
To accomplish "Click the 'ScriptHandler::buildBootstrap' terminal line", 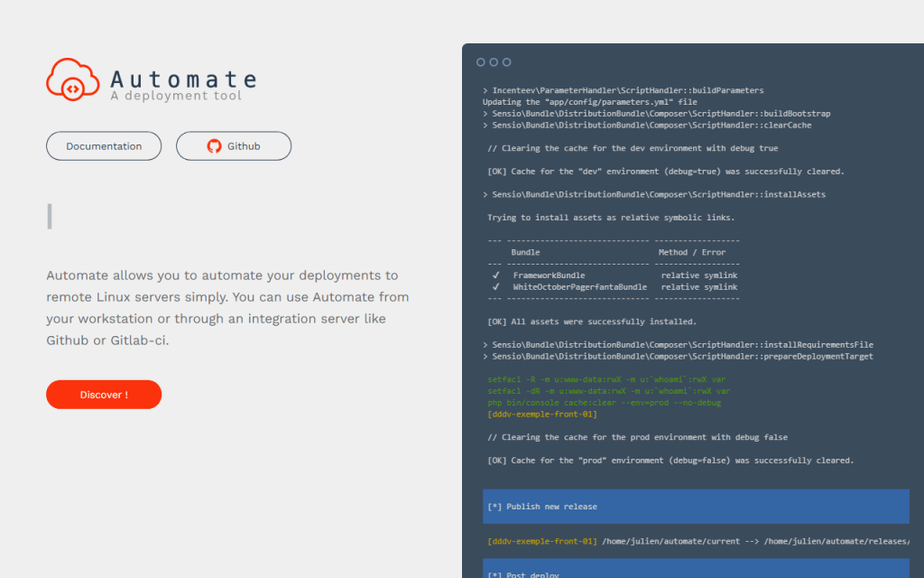I will pos(657,114).
